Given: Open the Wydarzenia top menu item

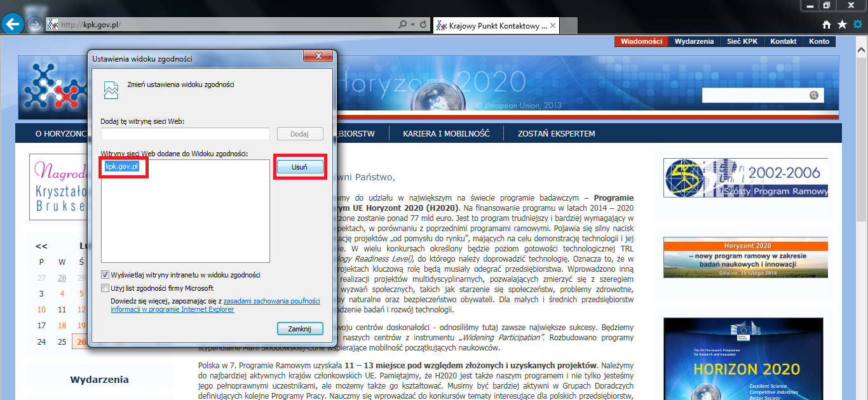Looking at the screenshot, I should pos(695,41).
